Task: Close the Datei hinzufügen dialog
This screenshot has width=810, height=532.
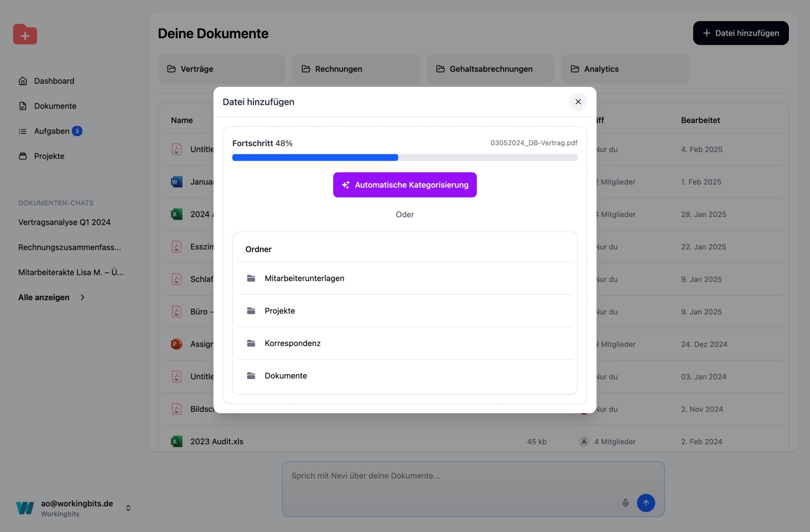Action: 578,102
